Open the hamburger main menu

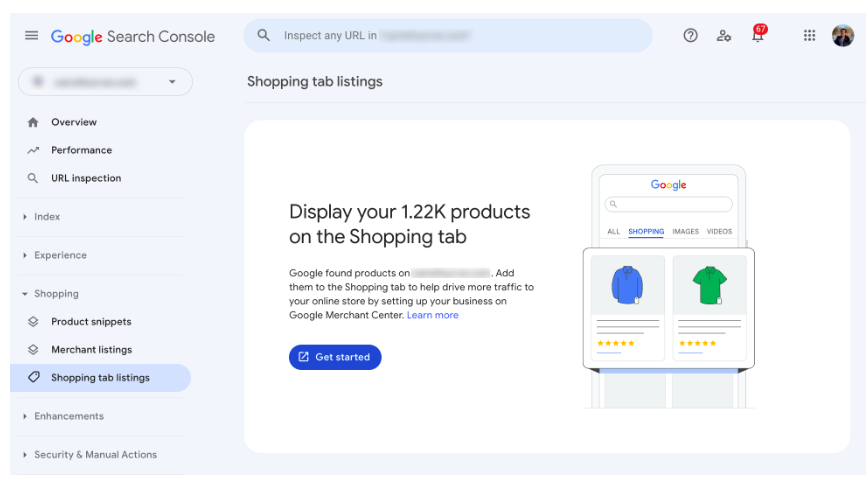31,36
